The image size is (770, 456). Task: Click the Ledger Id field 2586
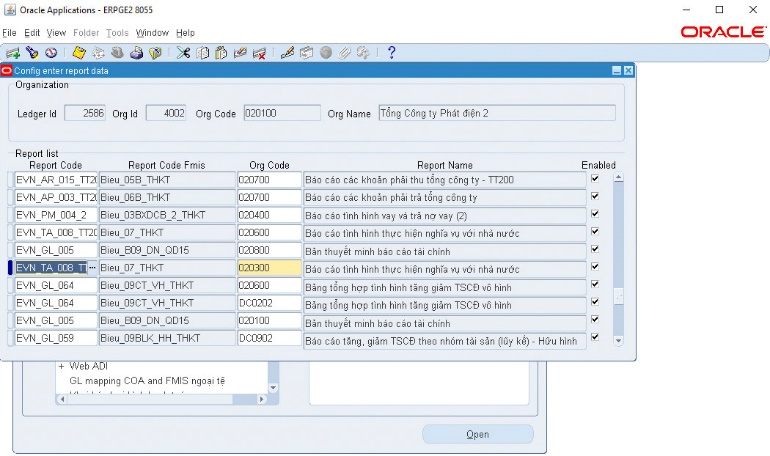pyautogui.click(x=84, y=113)
